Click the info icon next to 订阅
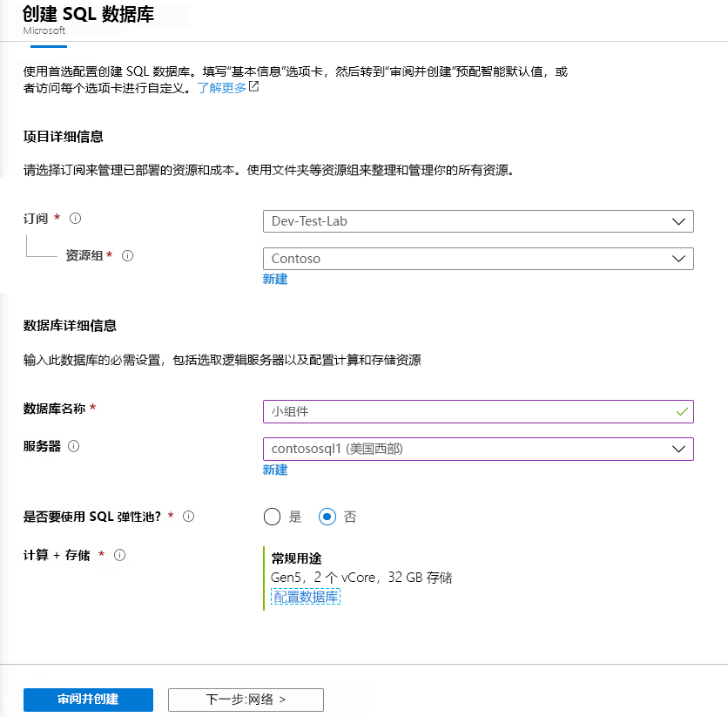The image size is (728, 717). tap(75, 219)
